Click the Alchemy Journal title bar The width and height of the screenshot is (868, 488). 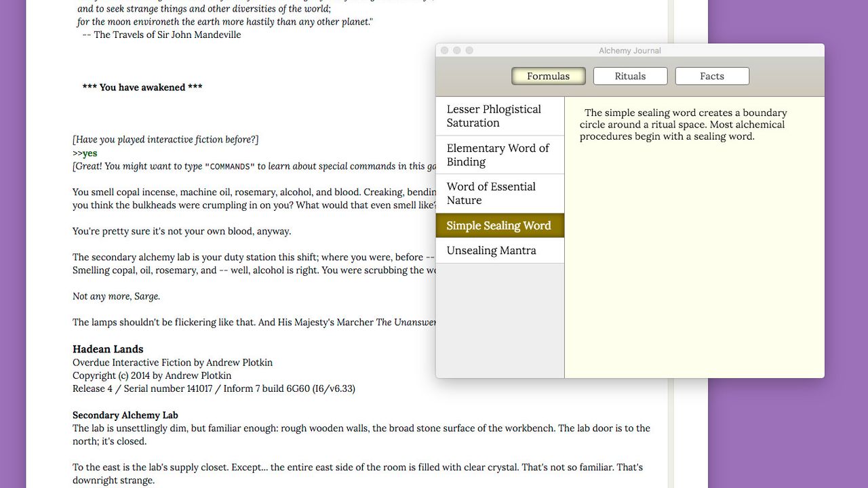coord(629,50)
